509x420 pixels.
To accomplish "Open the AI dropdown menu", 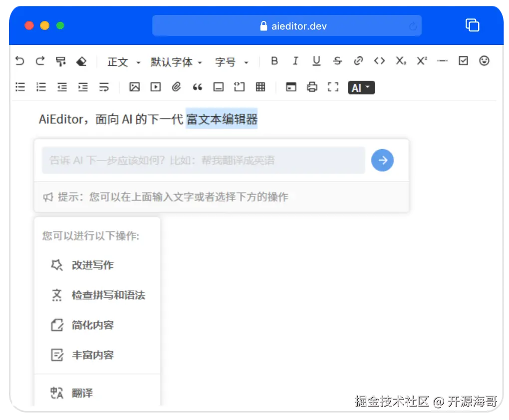I will click(361, 88).
